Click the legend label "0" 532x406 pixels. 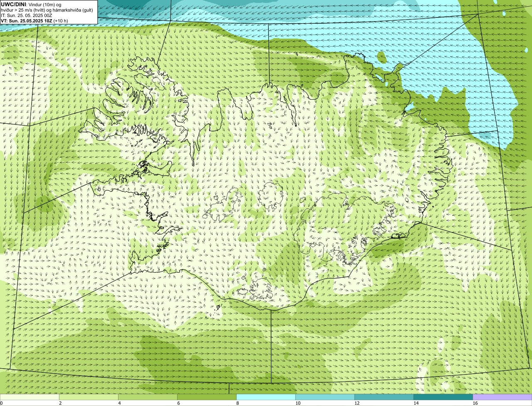point(2,403)
